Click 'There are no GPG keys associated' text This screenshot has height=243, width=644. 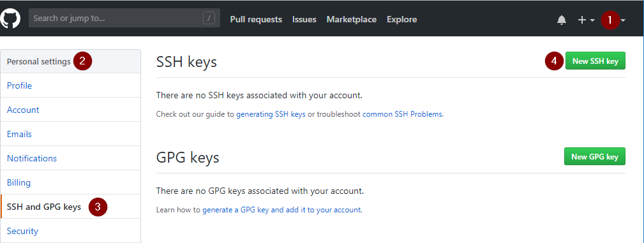pyautogui.click(x=260, y=191)
